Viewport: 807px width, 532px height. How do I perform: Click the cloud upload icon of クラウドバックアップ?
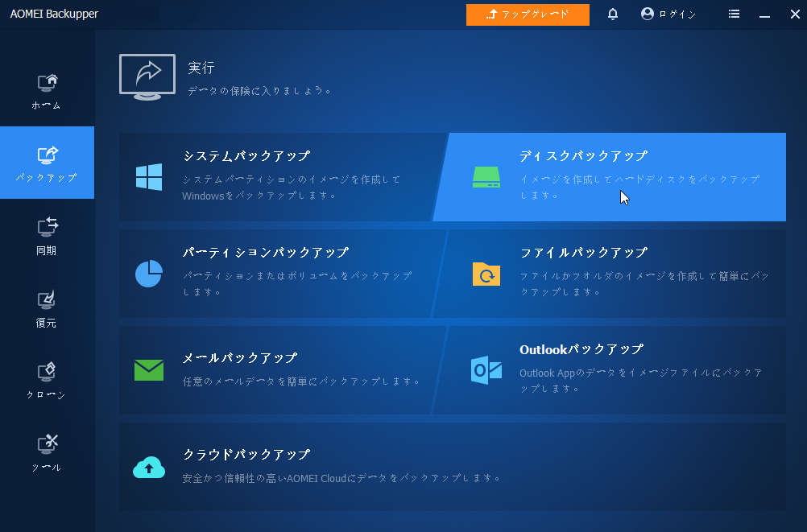[149, 467]
